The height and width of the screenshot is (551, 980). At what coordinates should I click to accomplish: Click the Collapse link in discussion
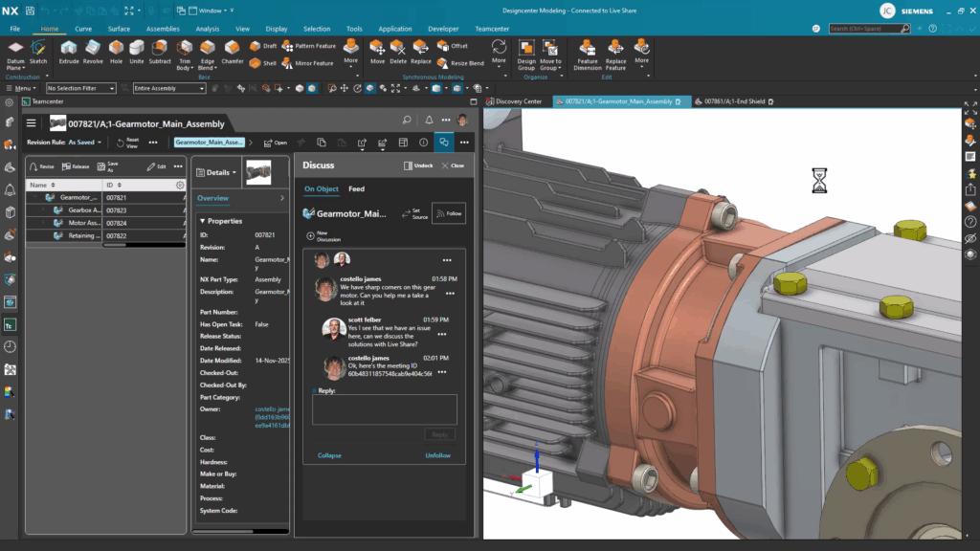tap(329, 455)
